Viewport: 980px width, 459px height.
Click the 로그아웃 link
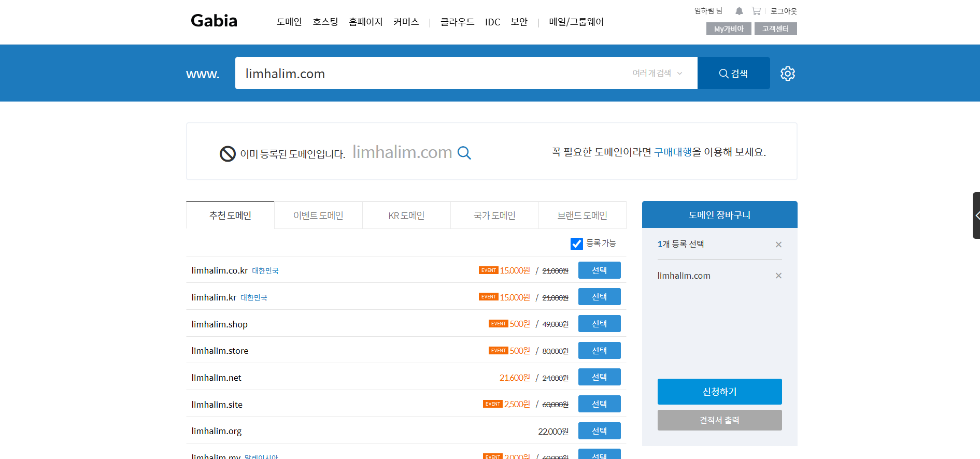point(784,11)
